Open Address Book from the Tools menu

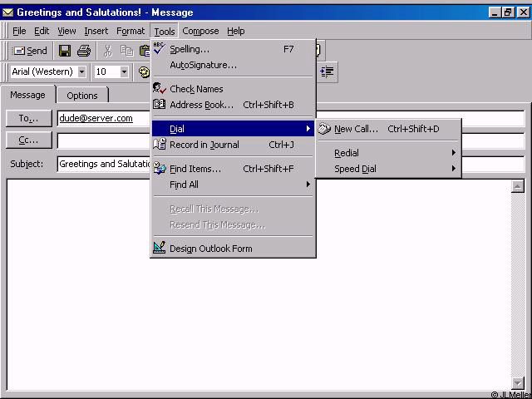[233, 105]
